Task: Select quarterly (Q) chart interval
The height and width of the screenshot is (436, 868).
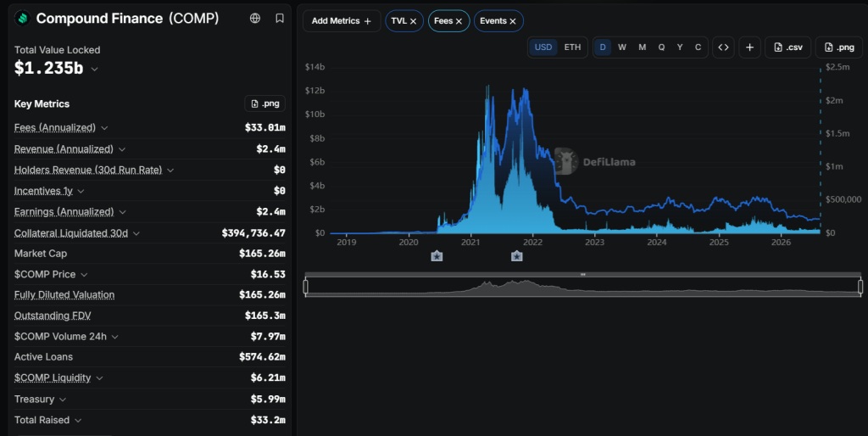Action: click(x=661, y=48)
